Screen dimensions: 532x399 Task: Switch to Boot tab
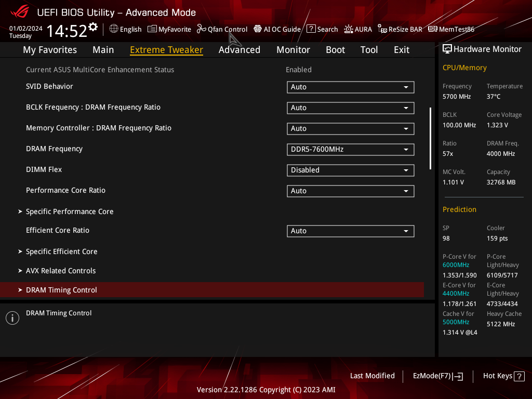pyautogui.click(x=335, y=50)
